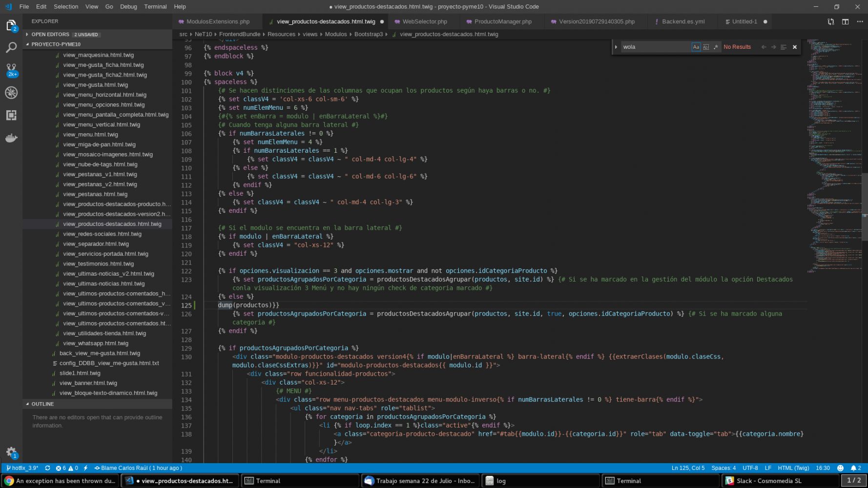Open the Docker view icon
This screenshot has height=488, width=868.
[x=11, y=138]
